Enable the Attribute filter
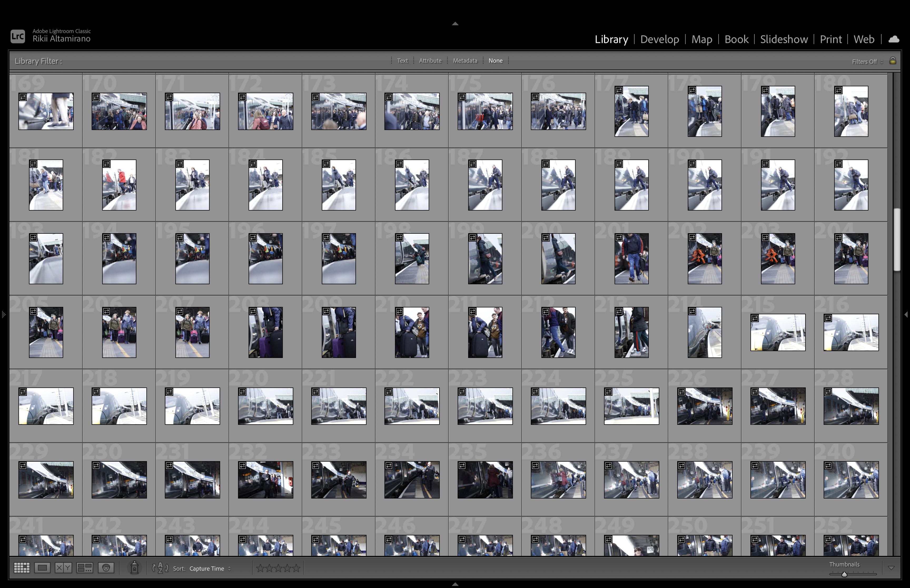This screenshot has width=910, height=588. coord(430,61)
